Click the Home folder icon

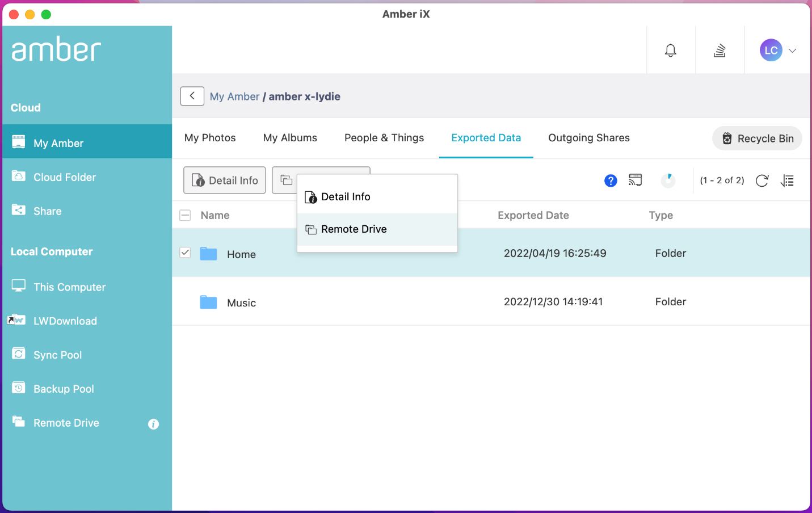tap(208, 254)
